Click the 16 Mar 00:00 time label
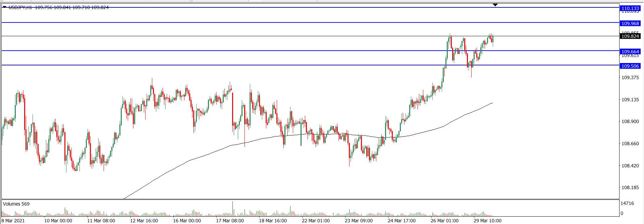The height and width of the screenshot is (224, 644). (x=187, y=221)
